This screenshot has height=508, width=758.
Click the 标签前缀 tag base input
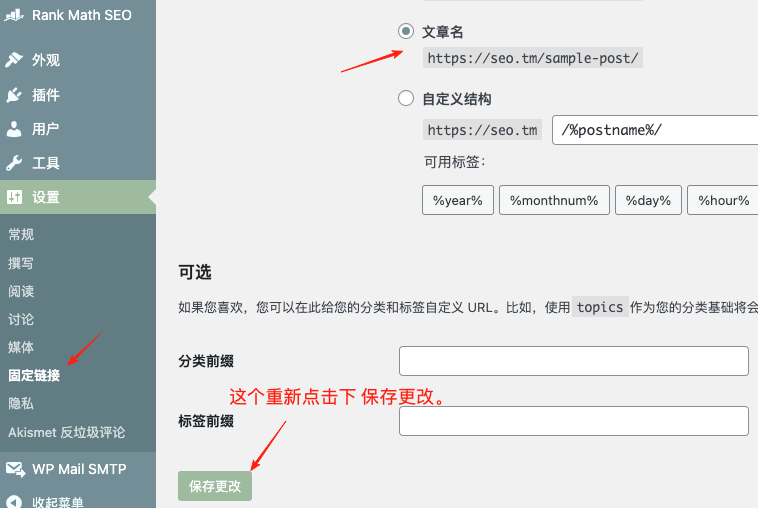coord(573,421)
